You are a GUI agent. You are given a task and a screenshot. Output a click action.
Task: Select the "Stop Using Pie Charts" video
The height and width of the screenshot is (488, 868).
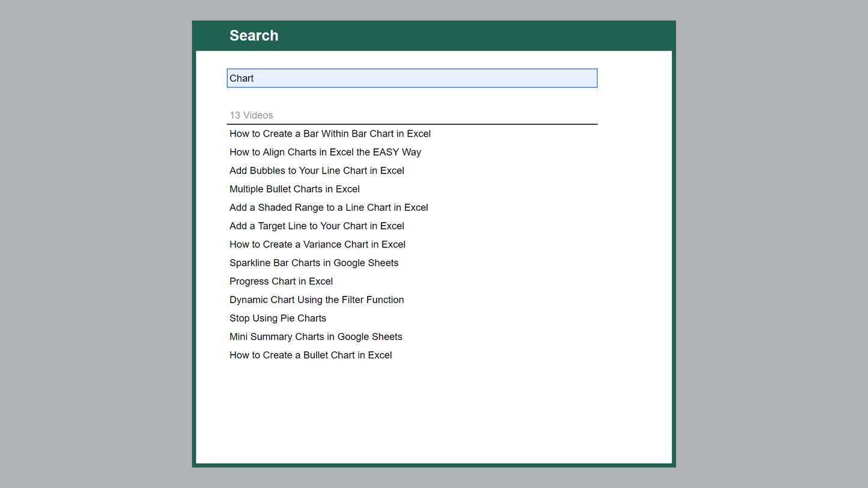click(278, 318)
